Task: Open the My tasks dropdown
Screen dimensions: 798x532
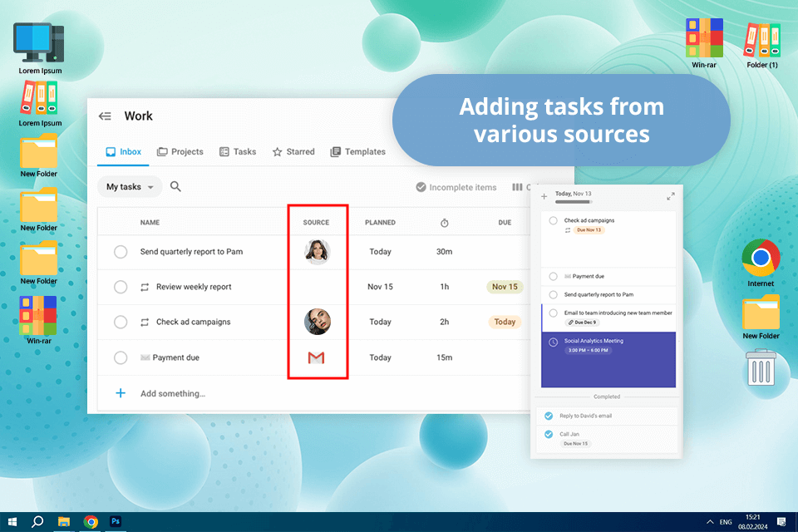Action: (130, 187)
